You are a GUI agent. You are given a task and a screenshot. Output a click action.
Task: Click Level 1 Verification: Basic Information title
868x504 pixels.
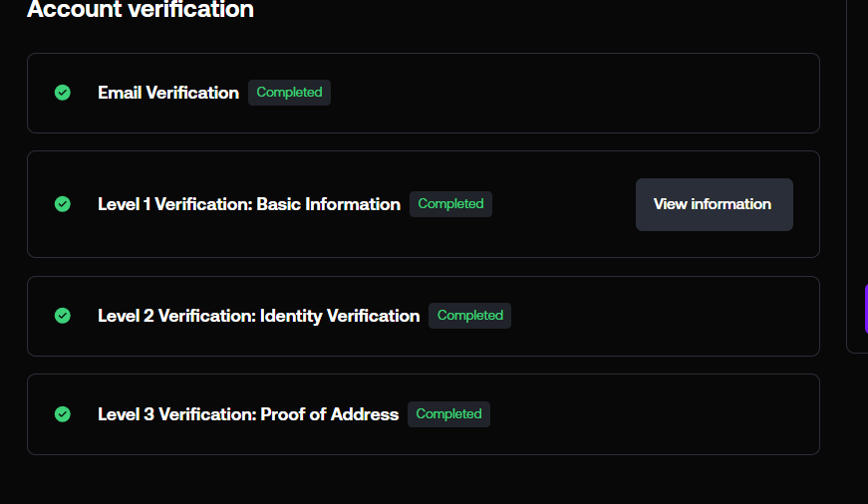pyautogui.click(x=248, y=204)
